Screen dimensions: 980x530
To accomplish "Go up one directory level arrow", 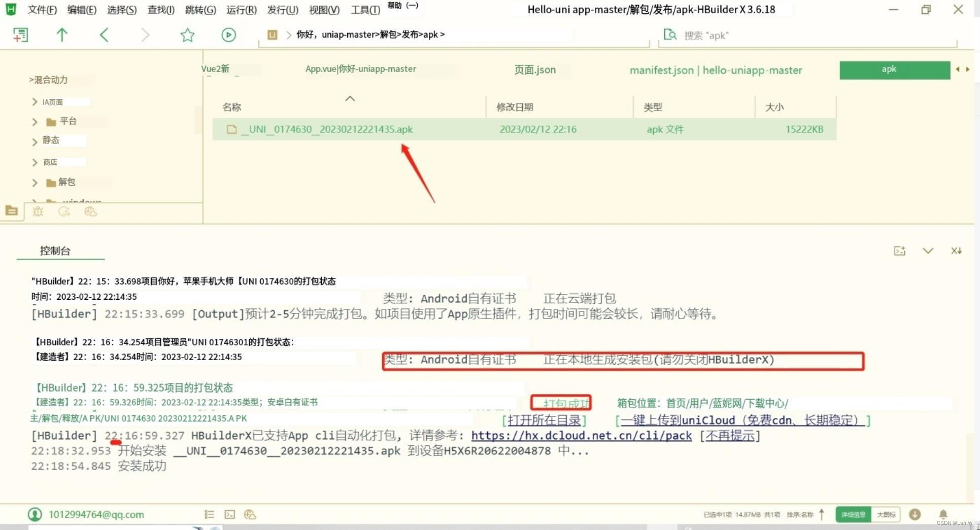I will pos(62,35).
